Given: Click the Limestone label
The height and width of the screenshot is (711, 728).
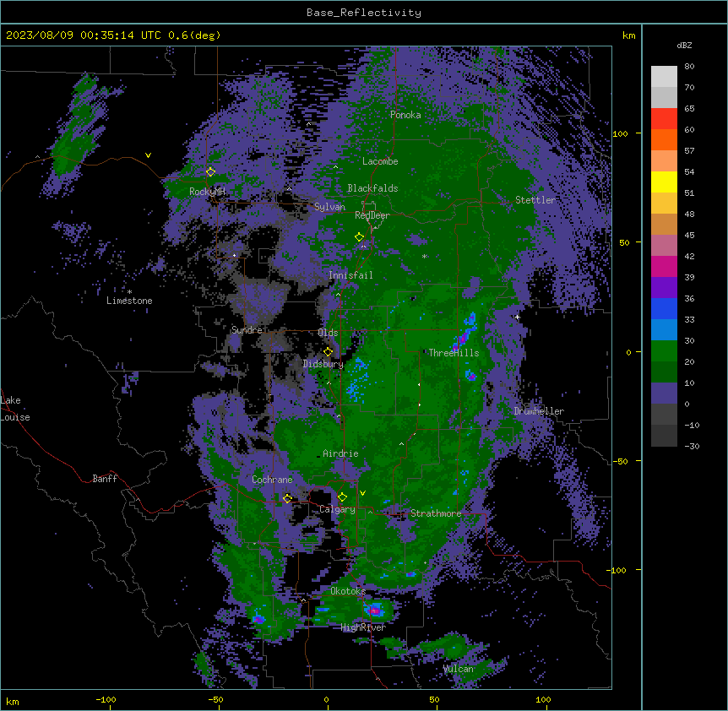Looking at the screenshot, I should click(129, 301).
